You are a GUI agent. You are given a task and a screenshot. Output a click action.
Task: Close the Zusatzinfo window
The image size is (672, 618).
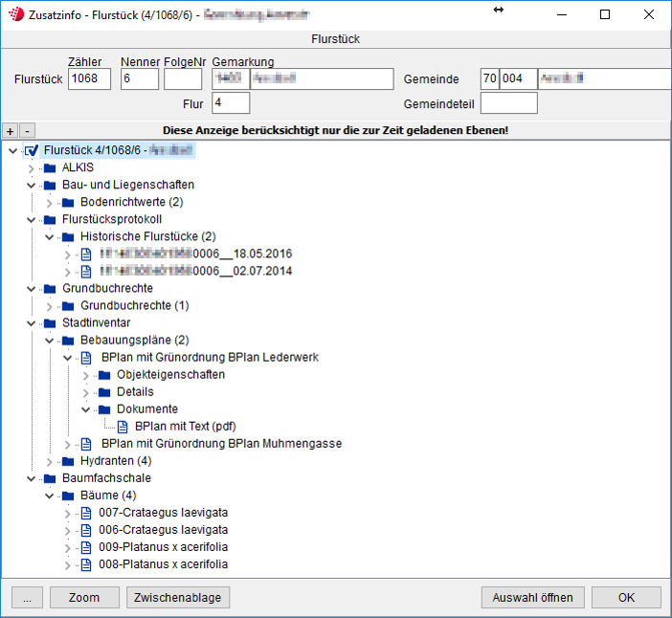(x=649, y=14)
